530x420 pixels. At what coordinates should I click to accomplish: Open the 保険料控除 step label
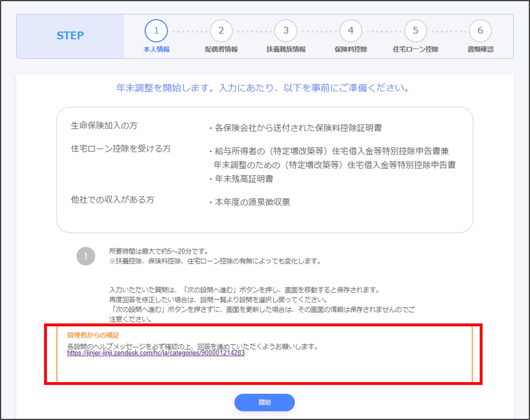pos(351,49)
